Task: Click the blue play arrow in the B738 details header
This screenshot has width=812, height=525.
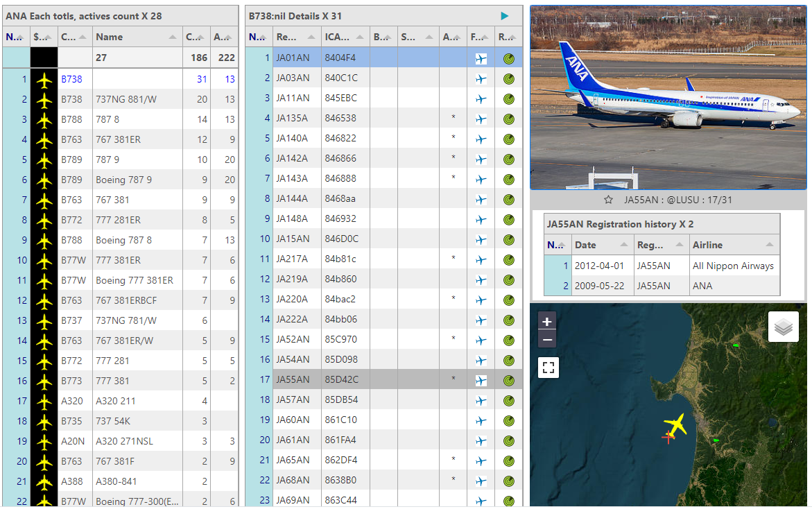Action: 504,16
